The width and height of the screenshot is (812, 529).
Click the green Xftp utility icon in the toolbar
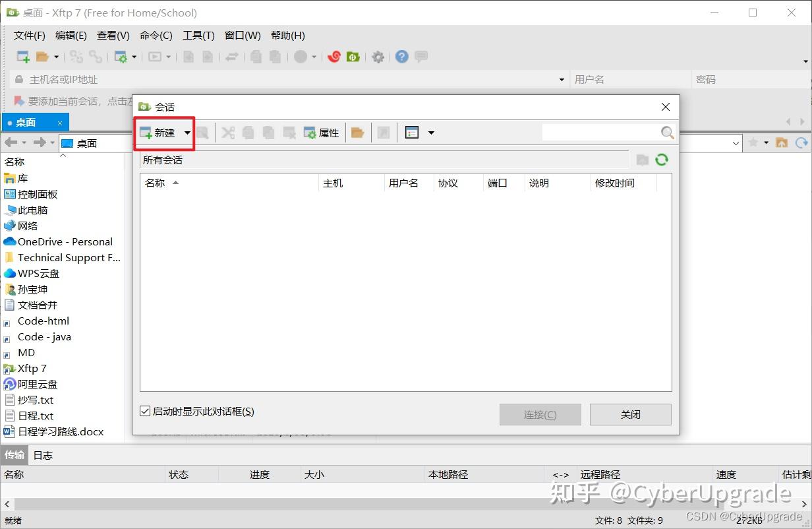[x=353, y=57]
